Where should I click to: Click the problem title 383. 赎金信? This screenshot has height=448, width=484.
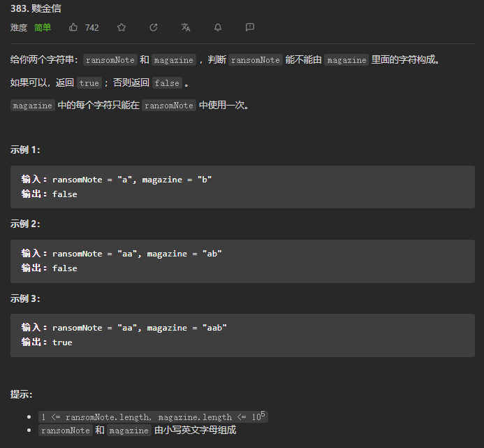36,8
